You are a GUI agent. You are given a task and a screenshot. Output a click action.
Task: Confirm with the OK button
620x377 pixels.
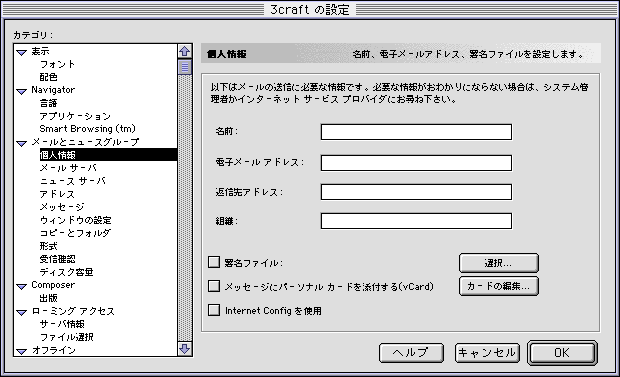coord(562,352)
